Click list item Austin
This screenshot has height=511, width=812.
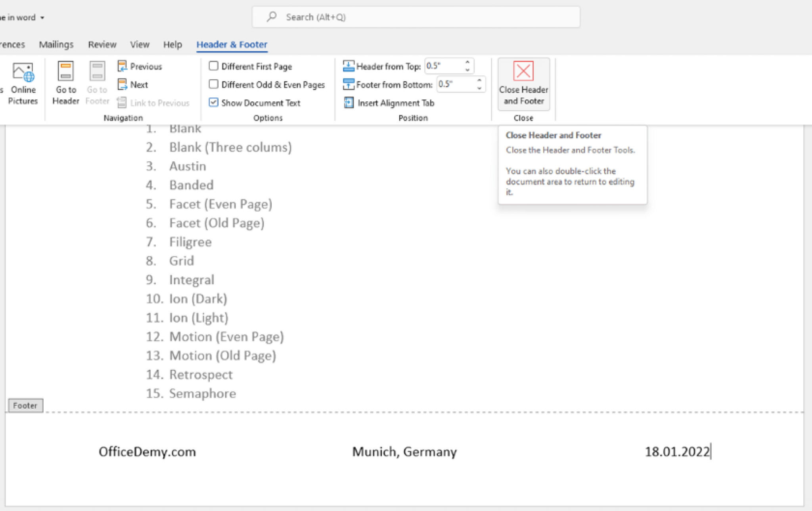[188, 166]
